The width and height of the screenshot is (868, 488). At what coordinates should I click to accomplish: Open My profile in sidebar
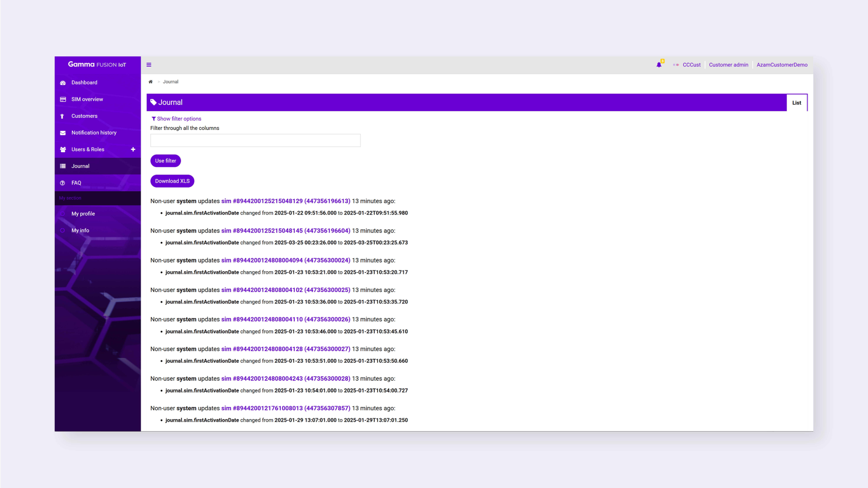tap(83, 214)
